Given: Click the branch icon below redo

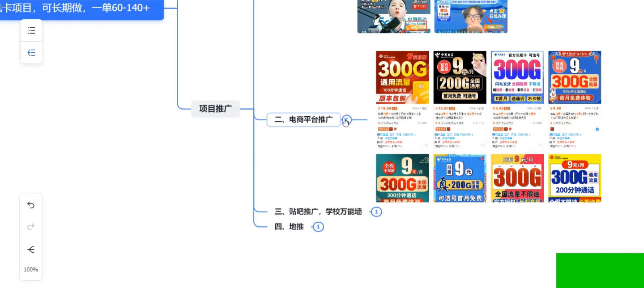Looking at the screenshot, I should [x=31, y=250].
